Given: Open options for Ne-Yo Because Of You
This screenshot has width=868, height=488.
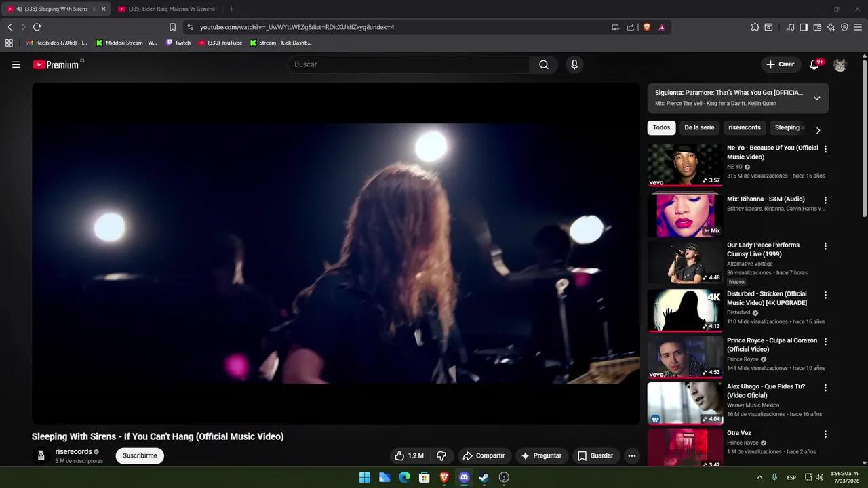Looking at the screenshot, I should [825, 148].
